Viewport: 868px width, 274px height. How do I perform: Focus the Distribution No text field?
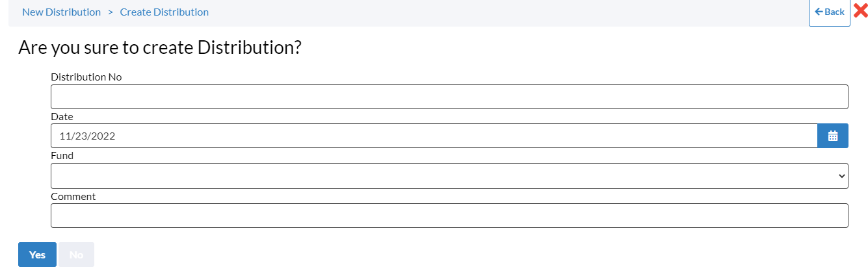[449, 97]
